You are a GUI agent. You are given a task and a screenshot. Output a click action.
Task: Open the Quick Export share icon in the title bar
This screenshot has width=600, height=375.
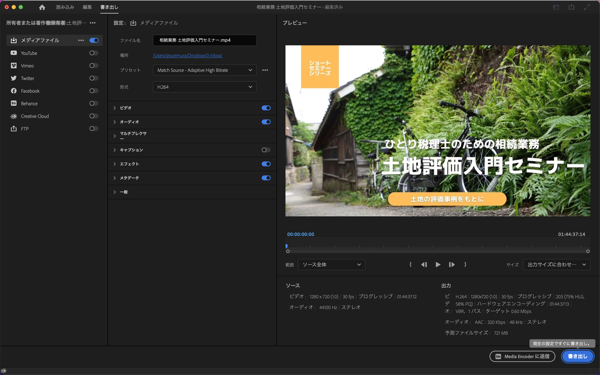click(x=571, y=7)
